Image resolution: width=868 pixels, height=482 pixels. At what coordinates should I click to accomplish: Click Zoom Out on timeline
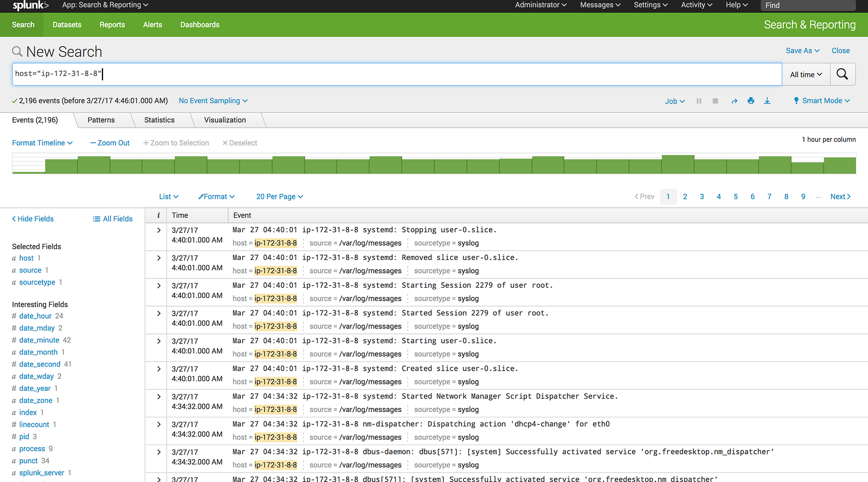point(110,143)
